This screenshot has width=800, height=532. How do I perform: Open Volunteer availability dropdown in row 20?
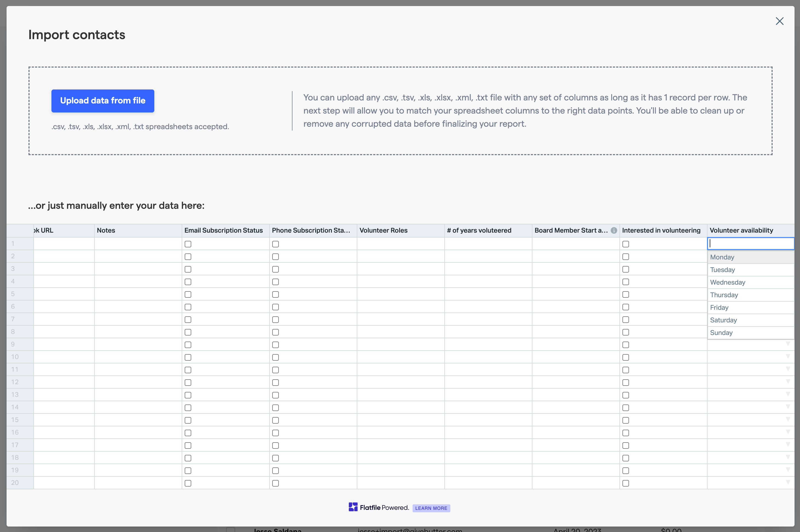788,482
